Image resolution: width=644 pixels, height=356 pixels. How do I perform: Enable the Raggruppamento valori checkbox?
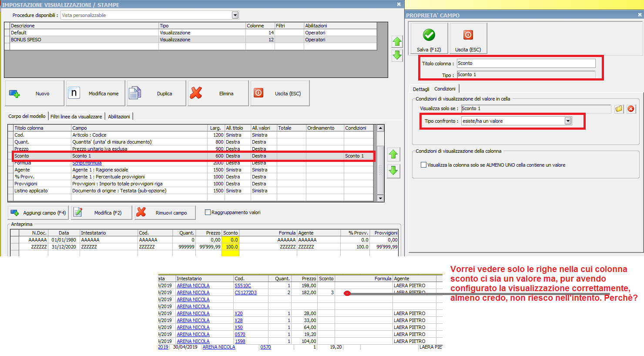tap(208, 212)
